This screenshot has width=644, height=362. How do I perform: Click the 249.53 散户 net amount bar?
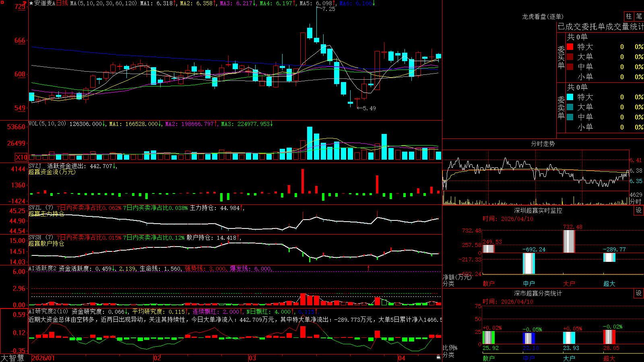click(x=488, y=249)
